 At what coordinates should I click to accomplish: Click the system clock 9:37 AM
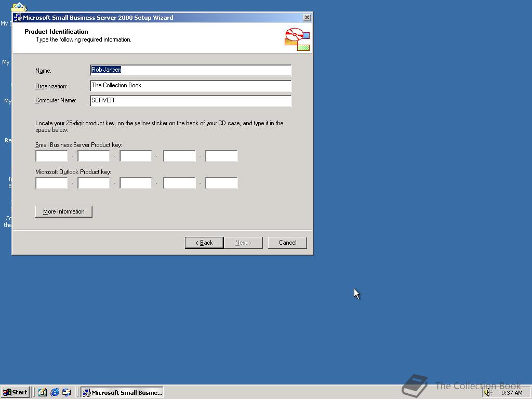click(x=512, y=393)
